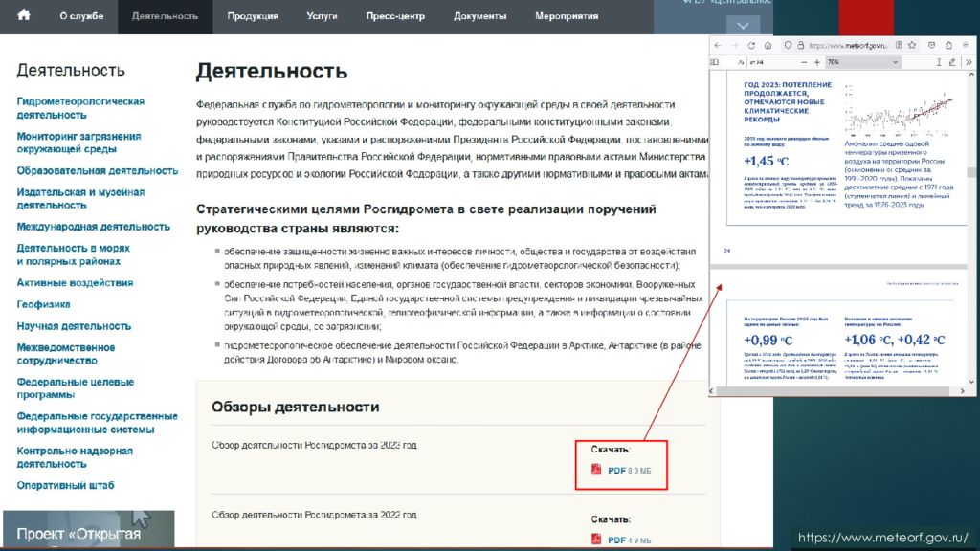Open «Образовательная деятельность» sidebar link
This screenshot has height=551, width=980.
[x=98, y=170]
